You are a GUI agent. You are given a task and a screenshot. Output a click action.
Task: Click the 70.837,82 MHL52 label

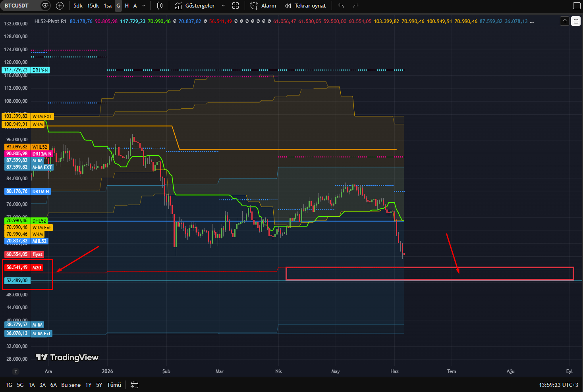27,241
